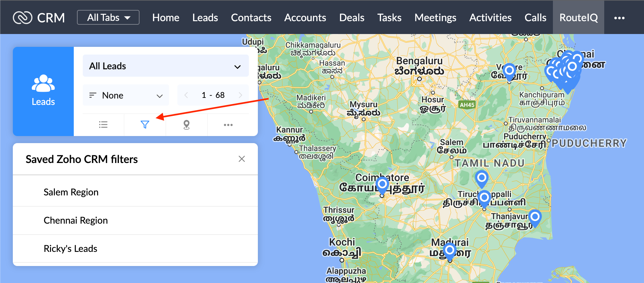Apply the Chennai Region filter
644x283 pixels.
(135, 220)
